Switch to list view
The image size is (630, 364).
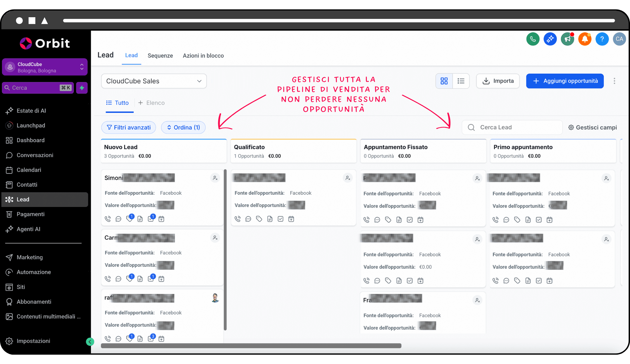click(461, 81)
